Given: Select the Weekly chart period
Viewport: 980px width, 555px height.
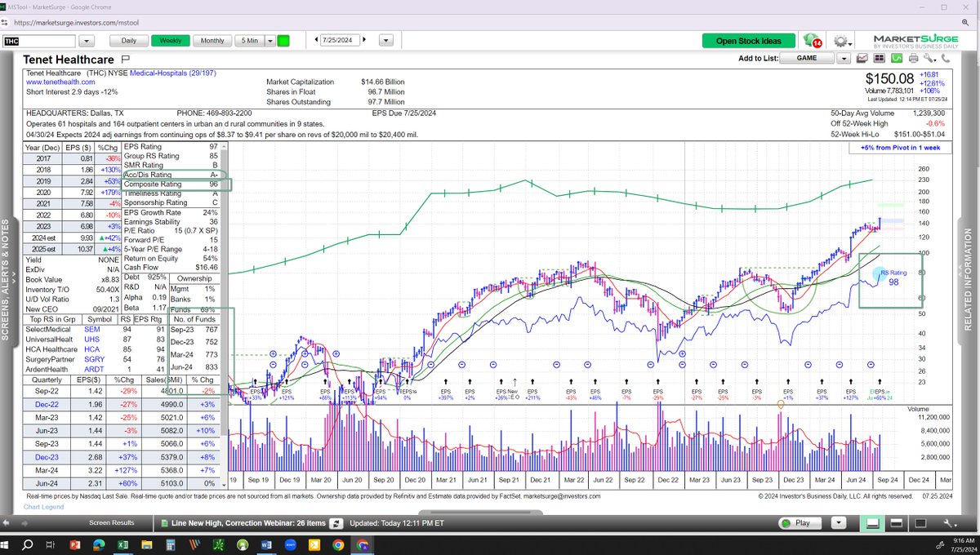Looking at the screenshot, I should 171,40.
